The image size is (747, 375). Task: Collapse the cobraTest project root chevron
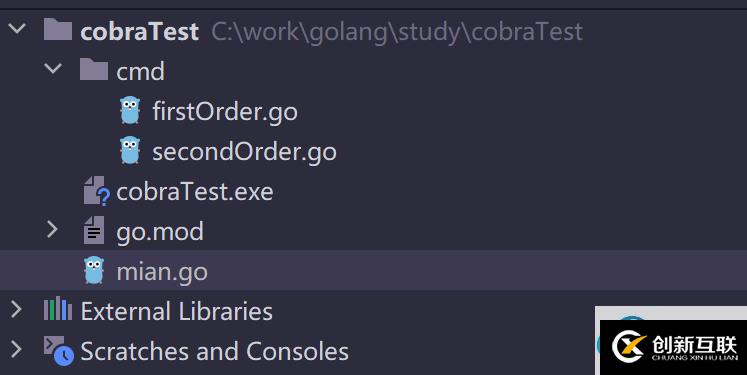(17, 29)
